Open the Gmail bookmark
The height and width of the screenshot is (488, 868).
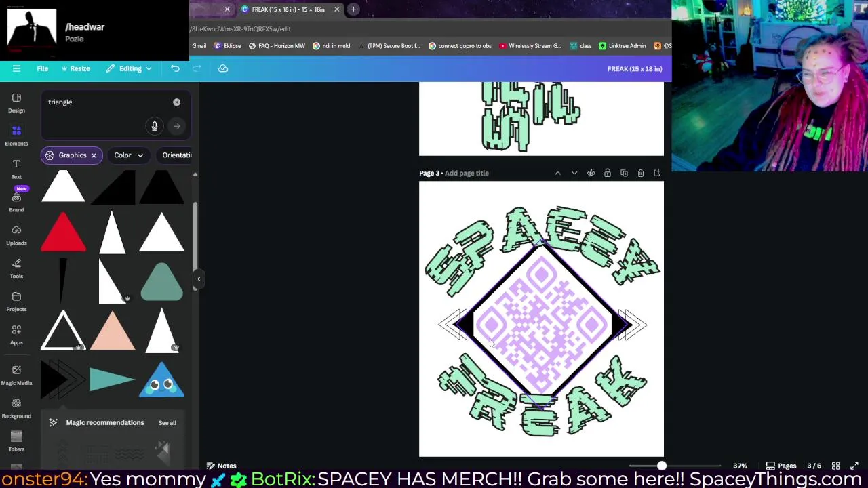click(199, 46)
